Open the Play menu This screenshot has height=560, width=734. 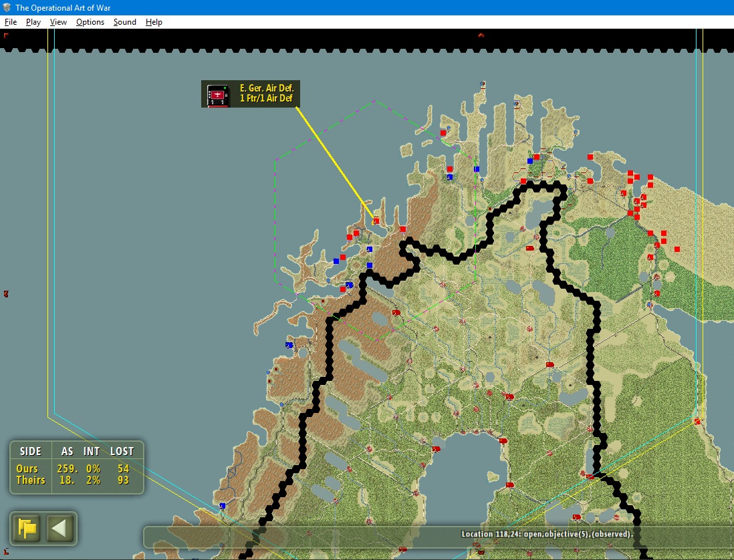point(33,22)
